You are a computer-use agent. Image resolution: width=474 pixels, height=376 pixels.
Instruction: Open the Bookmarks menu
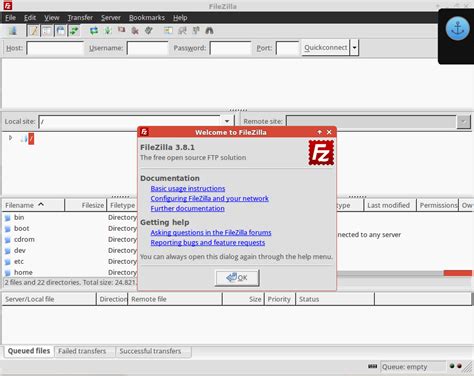(x=147, y=18)
